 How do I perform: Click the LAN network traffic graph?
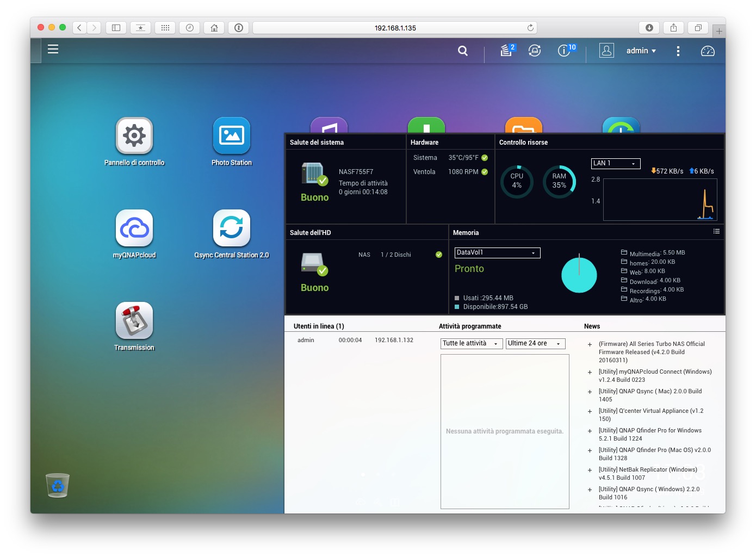(660, 200)
